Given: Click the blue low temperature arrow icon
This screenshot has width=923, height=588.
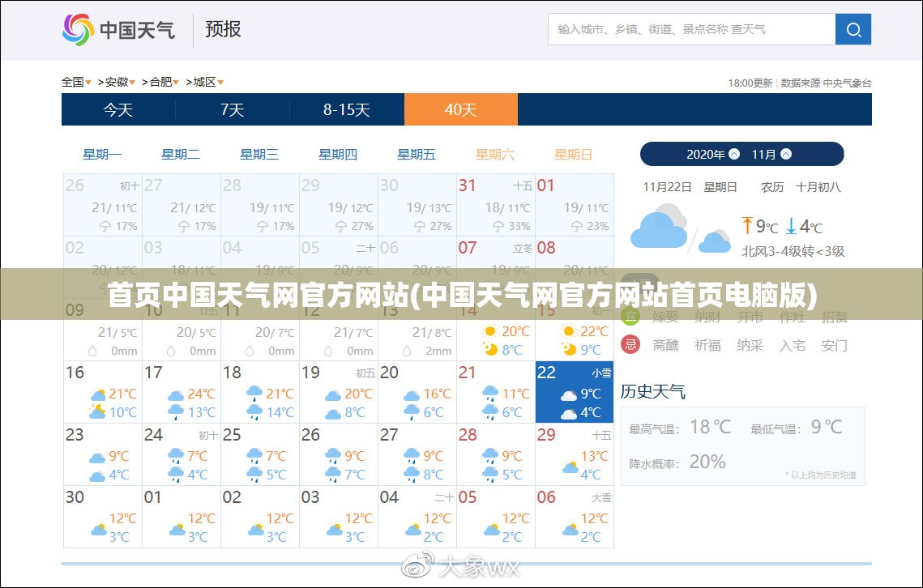Looking at the screenshot, I should tap(791, 225).
